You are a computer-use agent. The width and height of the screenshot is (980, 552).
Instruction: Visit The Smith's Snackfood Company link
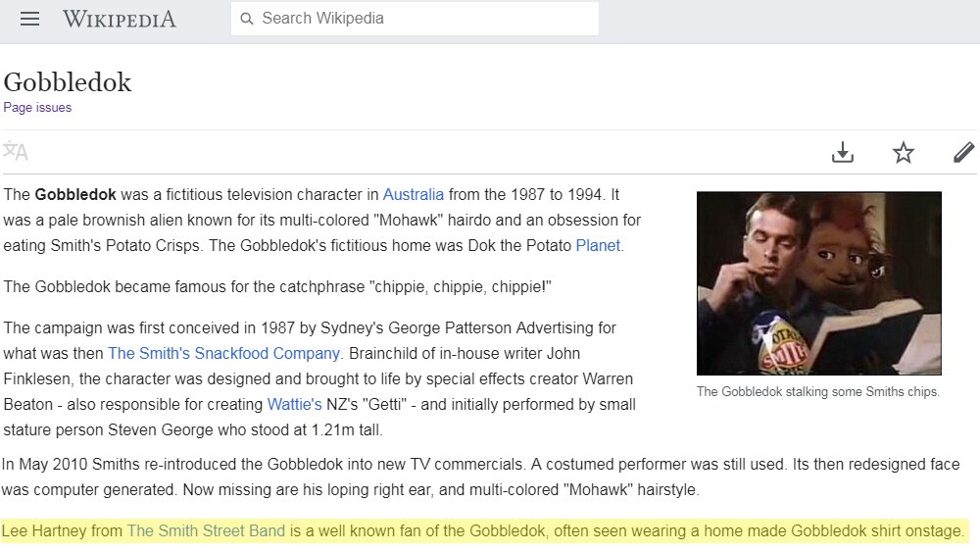click(x=224, y=353)
